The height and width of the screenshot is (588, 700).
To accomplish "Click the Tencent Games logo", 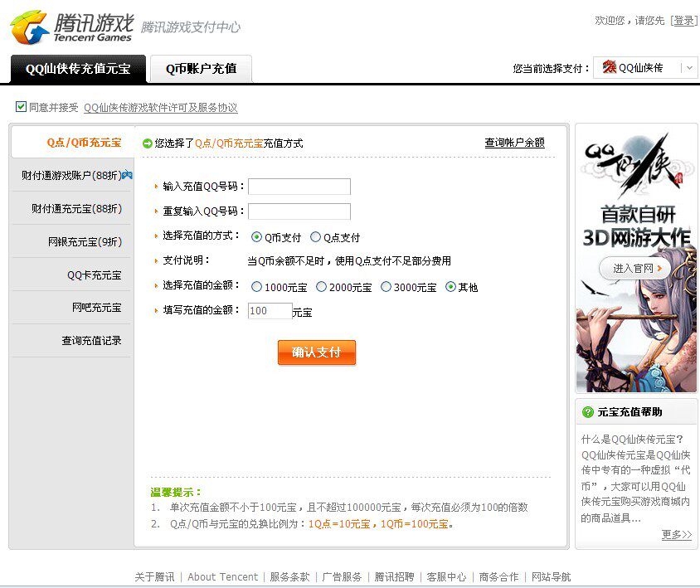I will 72,27.
